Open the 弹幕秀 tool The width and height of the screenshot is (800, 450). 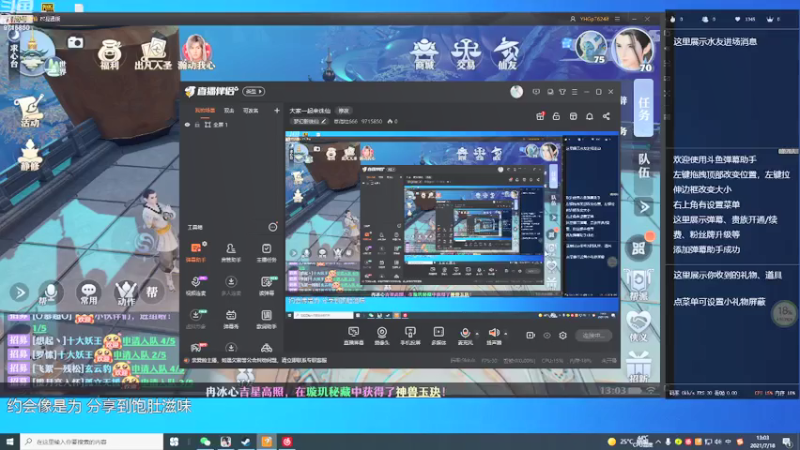pos(231,319)
